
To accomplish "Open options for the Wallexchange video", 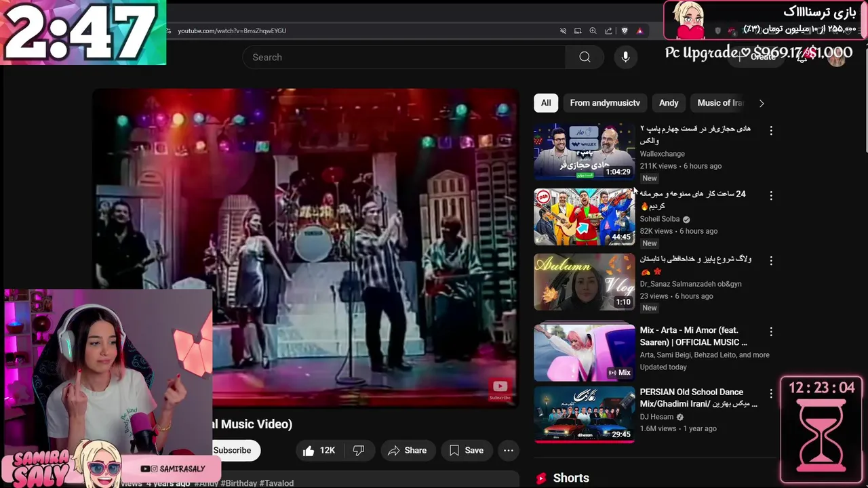I will click(x=771, y=130).
